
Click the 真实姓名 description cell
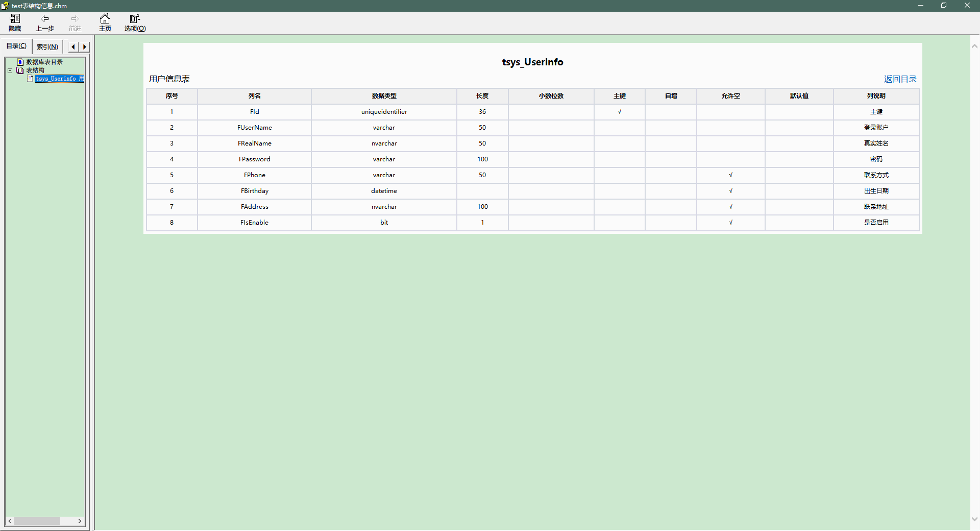pos(876,143)
